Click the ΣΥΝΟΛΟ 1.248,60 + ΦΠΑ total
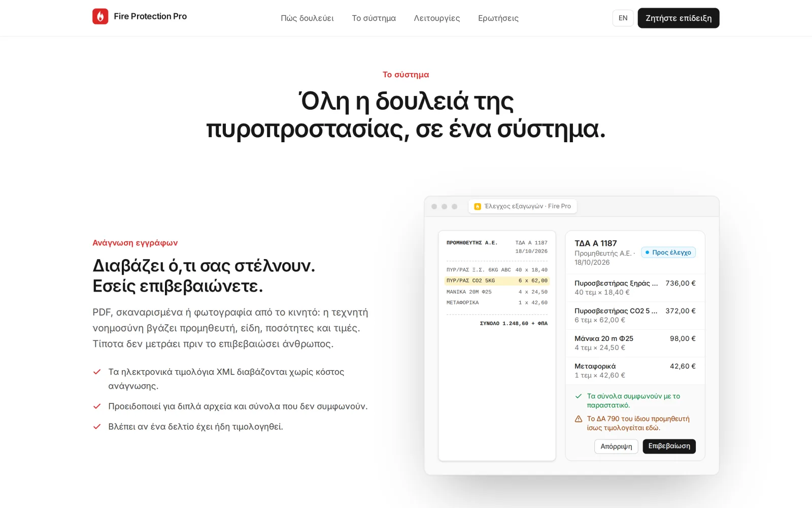Image resolution: width=812 pixels, height=508 pixels. coord(514,324)
